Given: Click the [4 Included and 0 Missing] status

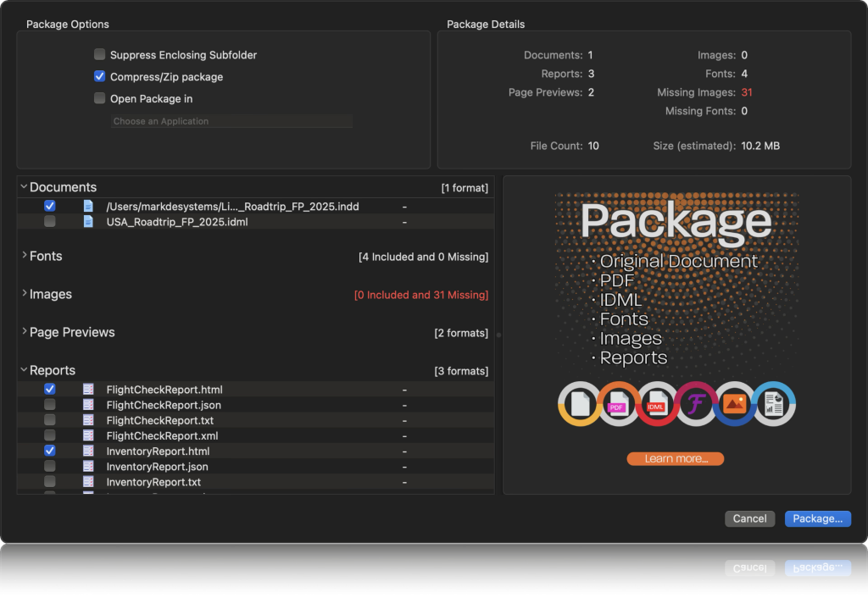Looking at the screenshot, I should click(x=424, y=257).
